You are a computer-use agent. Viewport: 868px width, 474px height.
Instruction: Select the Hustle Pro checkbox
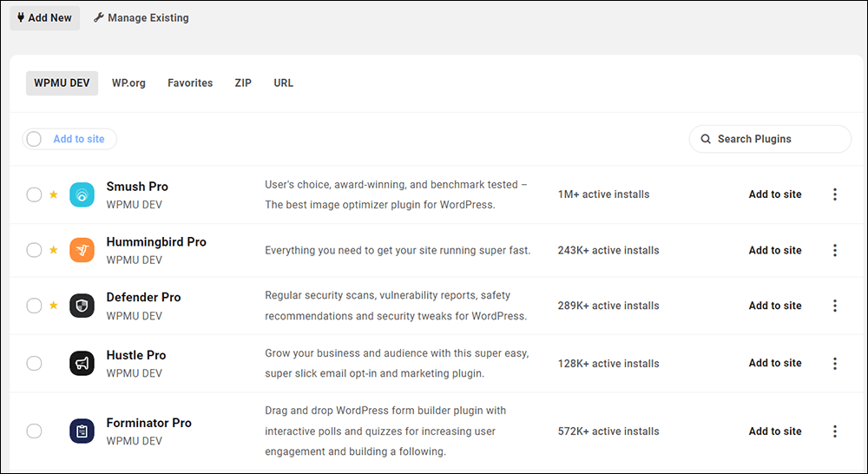point(35,363)
